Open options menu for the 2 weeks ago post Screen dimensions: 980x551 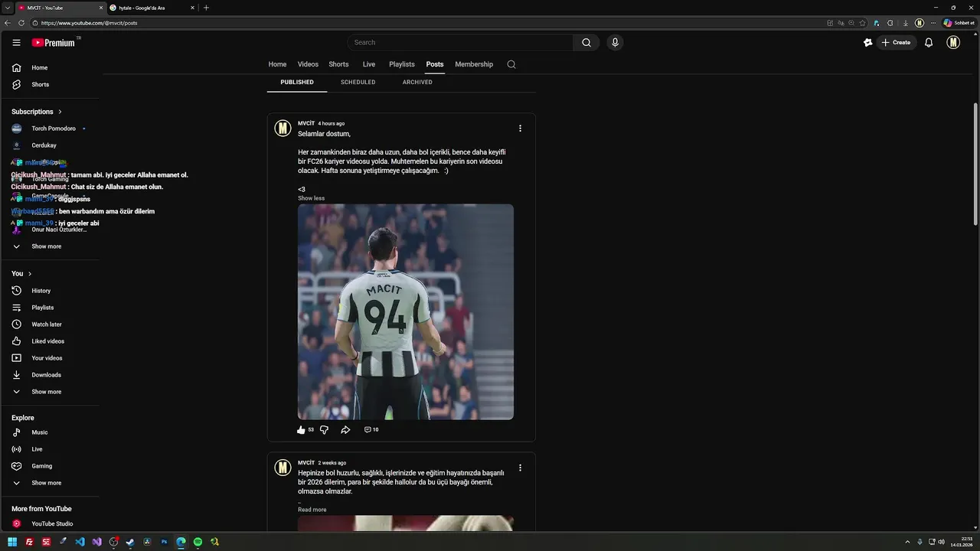520,468
